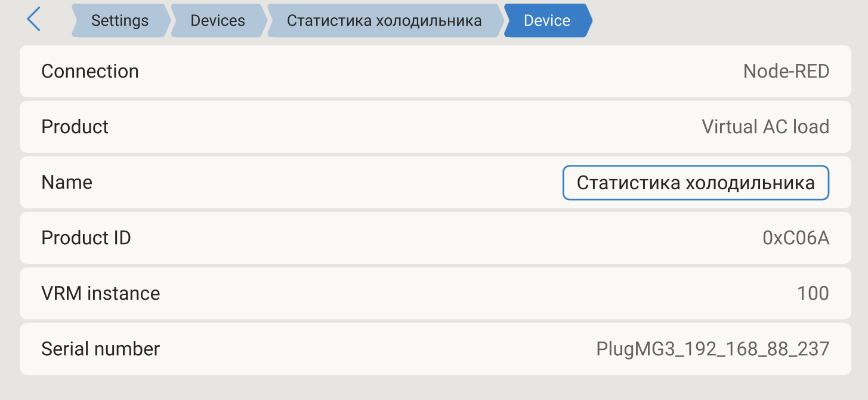Click blank middle of the Product row
Viewport: 868px width, 400px height.
(406, 127)
